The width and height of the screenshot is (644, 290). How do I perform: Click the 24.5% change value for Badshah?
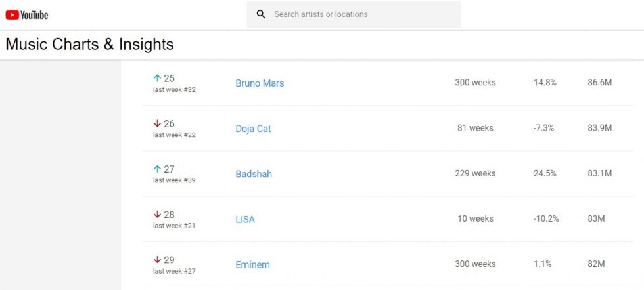click(x=545, y=173)
